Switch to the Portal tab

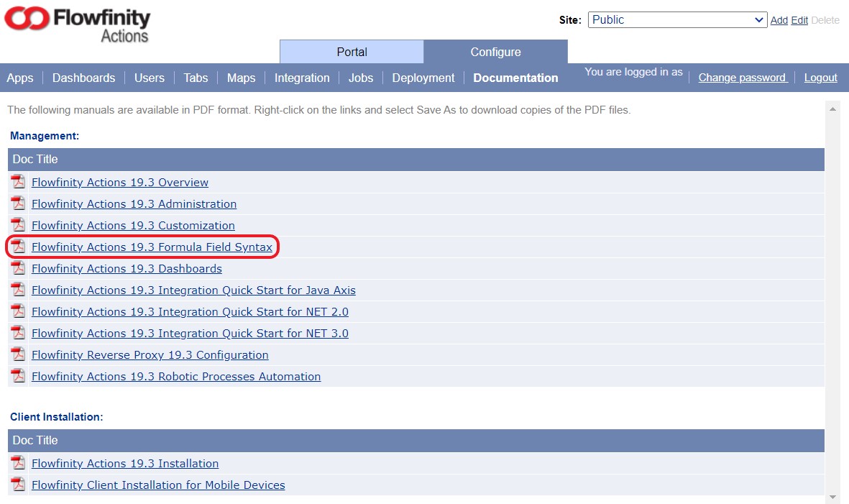coord(352,52)
